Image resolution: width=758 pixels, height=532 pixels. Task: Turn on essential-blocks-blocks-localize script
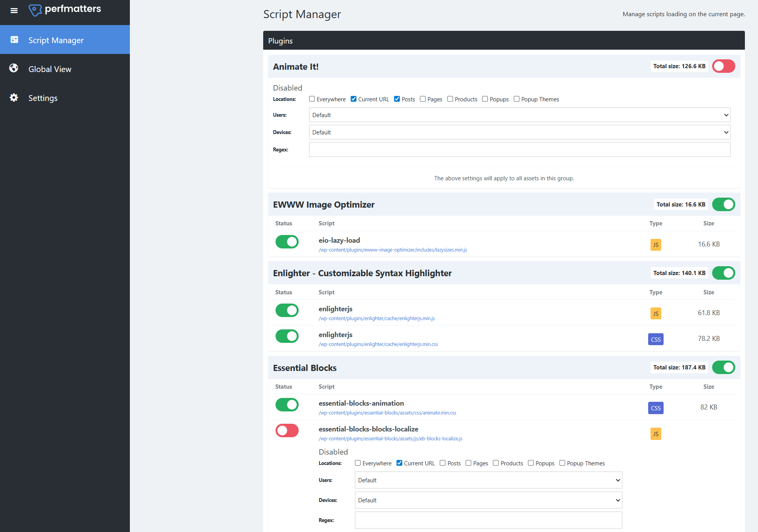(287, 430)
